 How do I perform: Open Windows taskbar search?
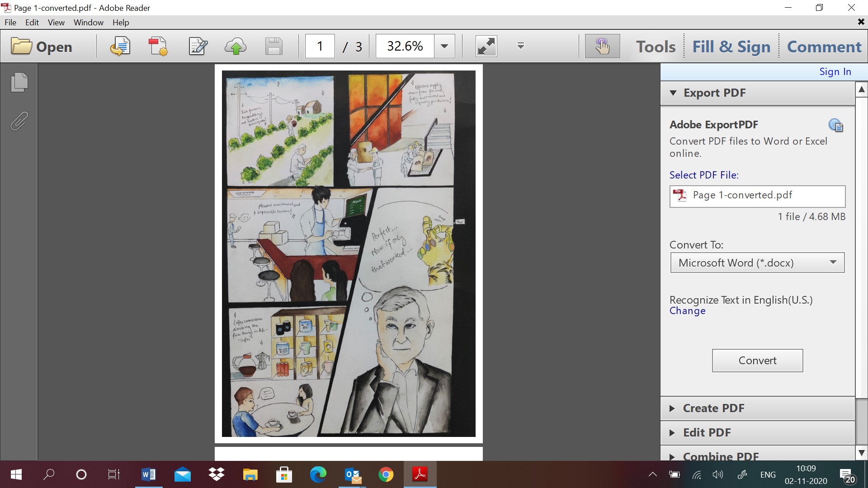[49, 474]
